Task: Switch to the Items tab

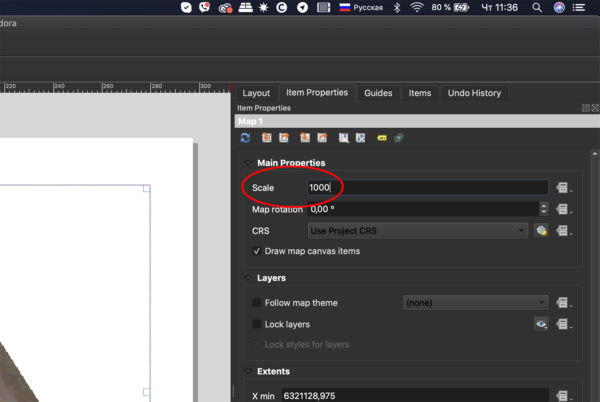Action: 420,93
